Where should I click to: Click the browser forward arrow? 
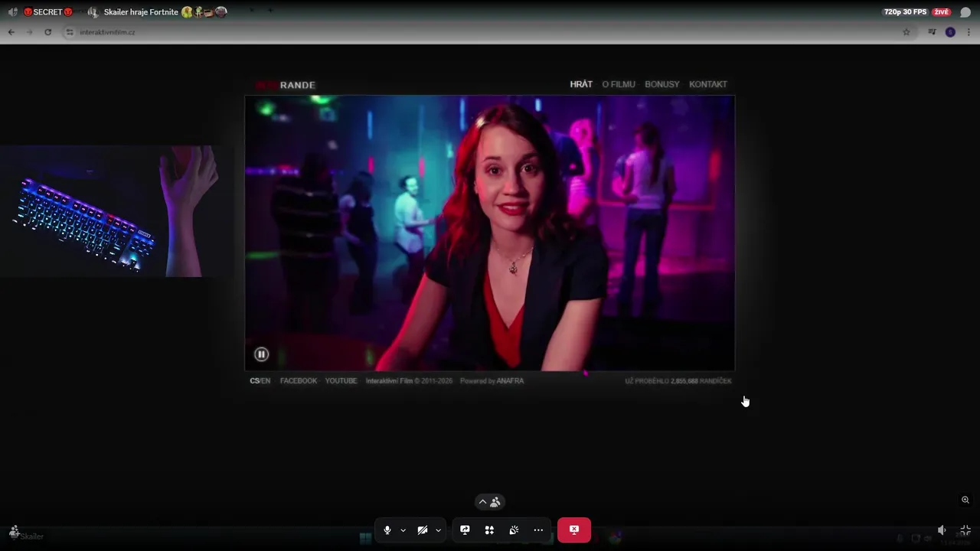click(x=29, y=32)
